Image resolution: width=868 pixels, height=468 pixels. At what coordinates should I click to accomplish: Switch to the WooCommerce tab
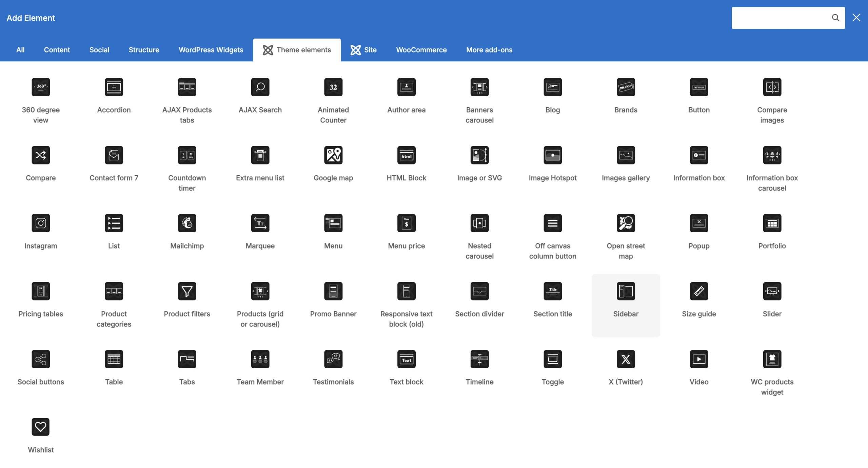(x=421, y=50)
